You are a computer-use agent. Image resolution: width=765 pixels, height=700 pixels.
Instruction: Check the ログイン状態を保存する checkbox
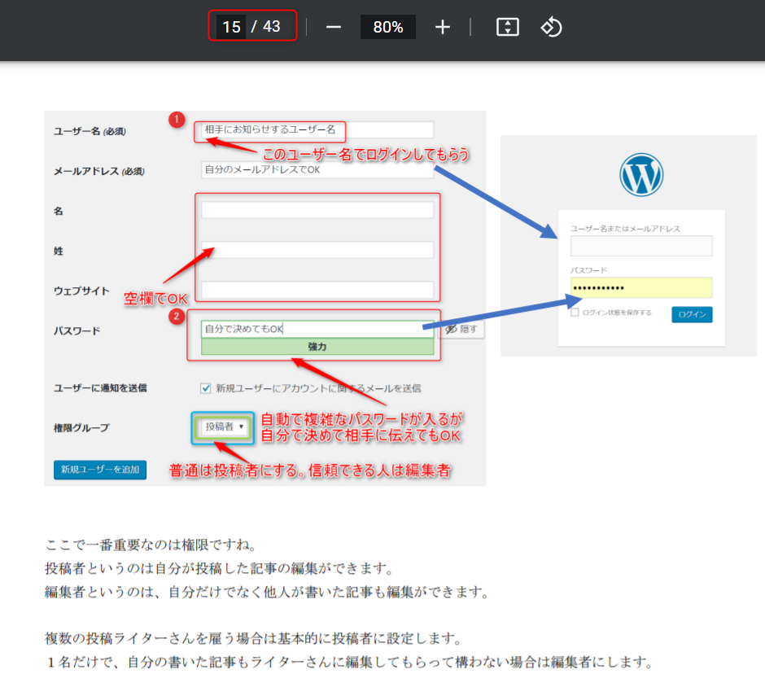point(575,313)
